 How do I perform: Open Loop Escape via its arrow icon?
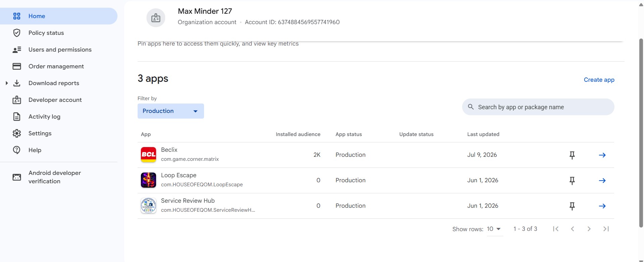pyautogui.click(x=602, y=181)
